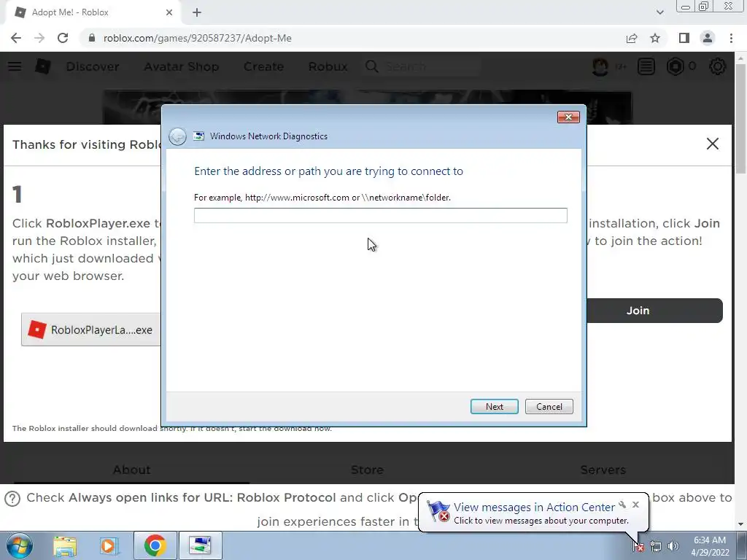Cancel the Windows Network Diagnostics dialog
Image resolution: width=747 pixels, height=560 pixels.
click(x=549, y=407)
